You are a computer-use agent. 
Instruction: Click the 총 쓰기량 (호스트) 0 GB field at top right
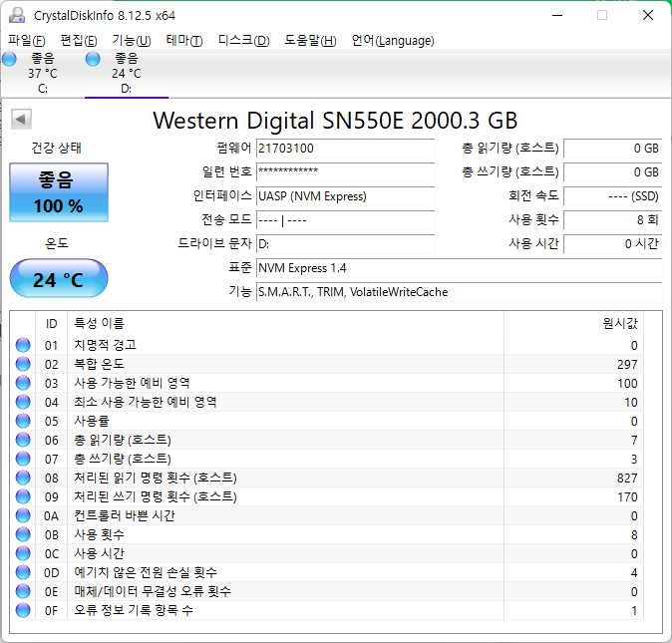pos(613,172)
